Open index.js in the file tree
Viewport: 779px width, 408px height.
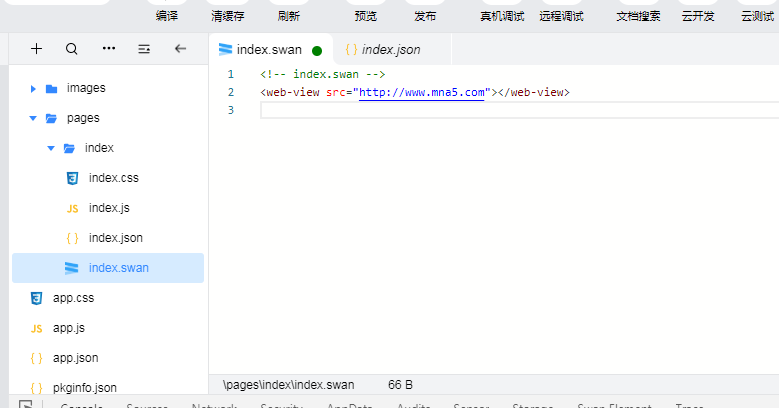(x=108, y=208)
